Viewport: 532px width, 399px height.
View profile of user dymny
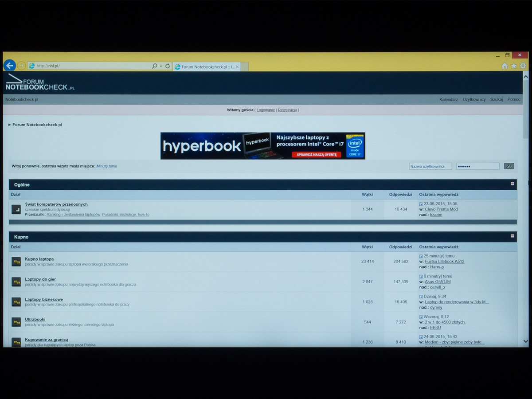(x=436, y=307)
